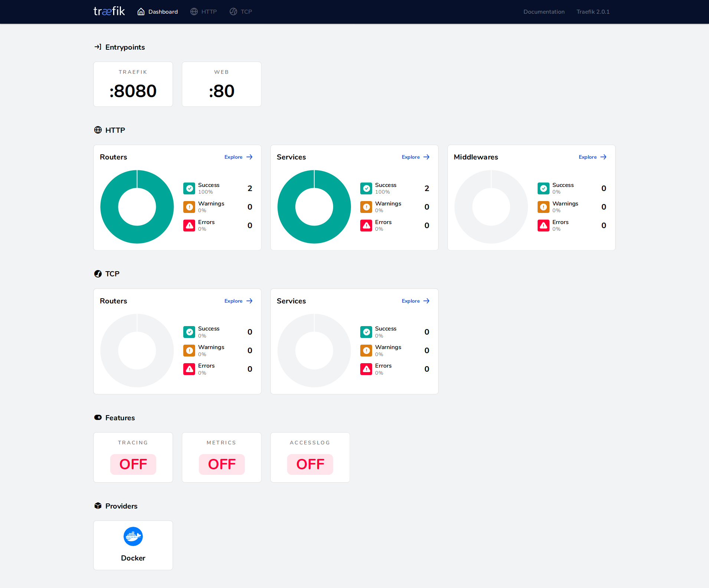Click HTTP Routers Warnings icon

(x=189, y=207)
